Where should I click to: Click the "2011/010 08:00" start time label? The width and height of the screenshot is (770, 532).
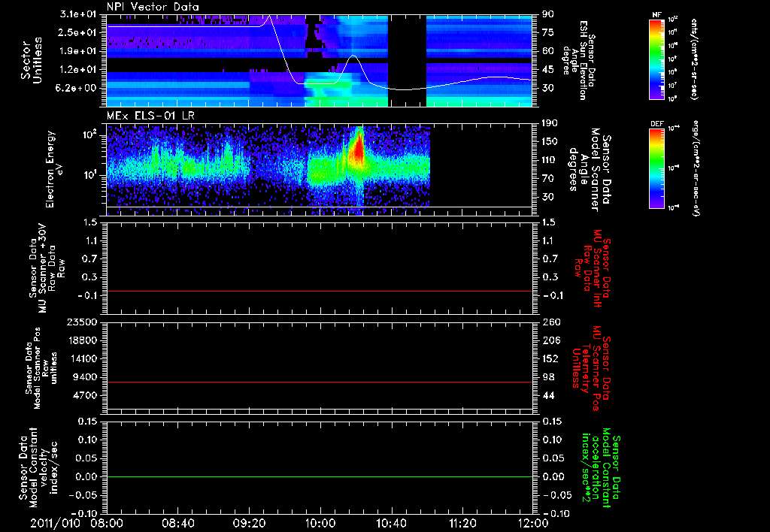coord(77,523)
